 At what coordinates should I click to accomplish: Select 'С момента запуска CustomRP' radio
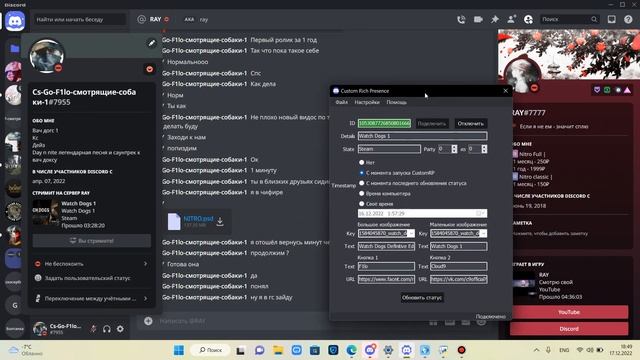361,173
